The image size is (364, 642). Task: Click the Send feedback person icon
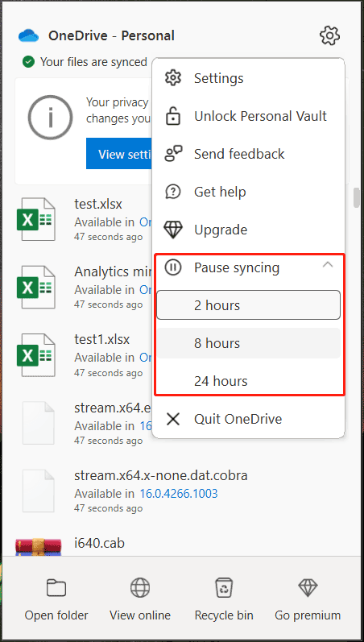click(x=173, y=154)
